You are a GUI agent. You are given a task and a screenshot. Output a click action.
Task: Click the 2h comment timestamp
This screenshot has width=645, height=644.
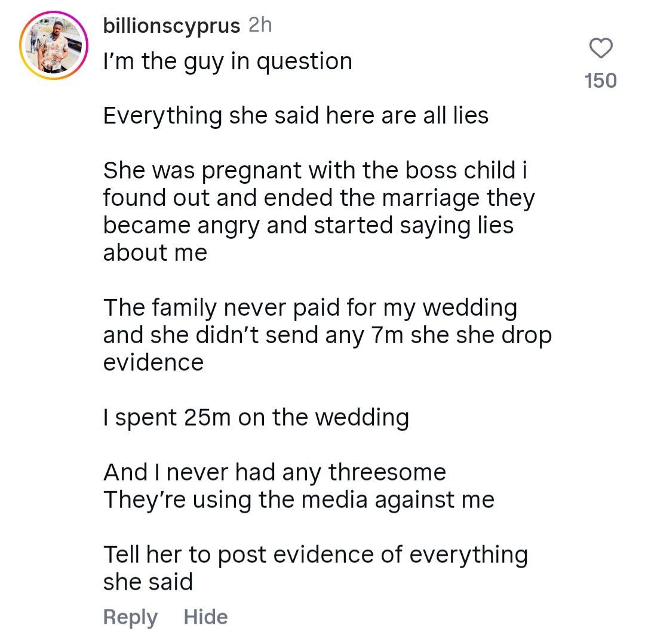(x=259, y=26)
